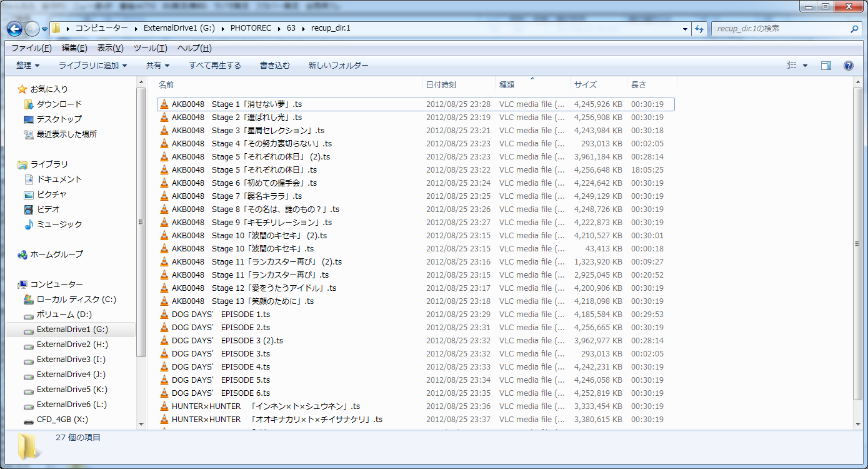Open the ツール(T) menu
The height and width of the screenshot is (469, 868).
(150, 48)
